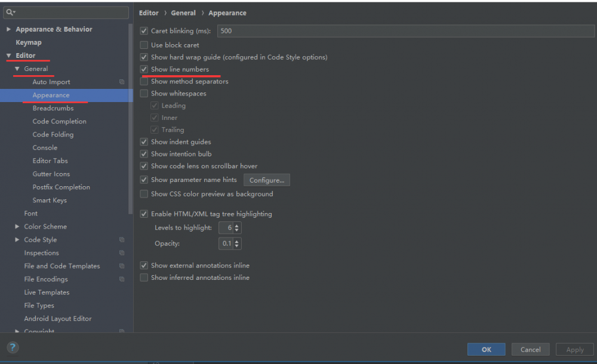Click the scope icon beside Auto Import
The width and height of the screenshot is (597, 364).
tap(122, 82)
